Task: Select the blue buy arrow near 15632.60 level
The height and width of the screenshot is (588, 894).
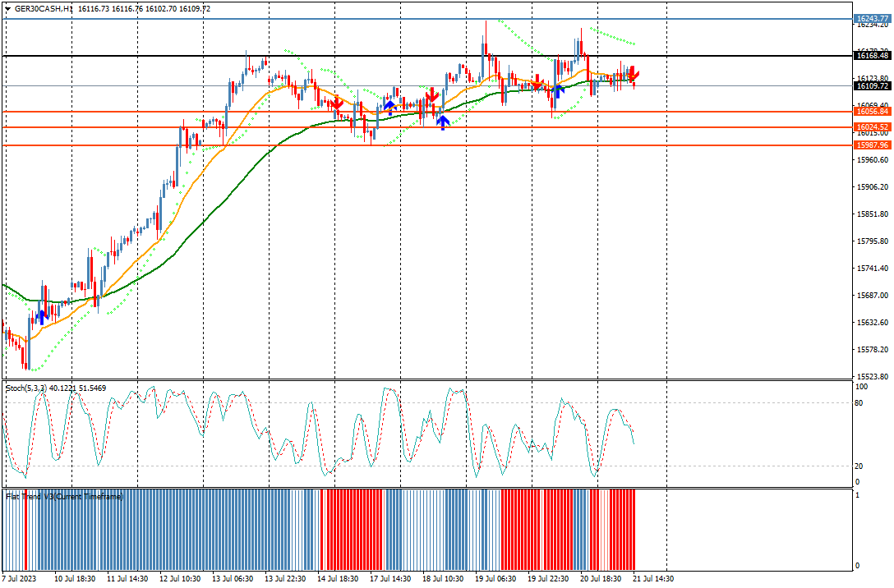Action: pos(41,317)
